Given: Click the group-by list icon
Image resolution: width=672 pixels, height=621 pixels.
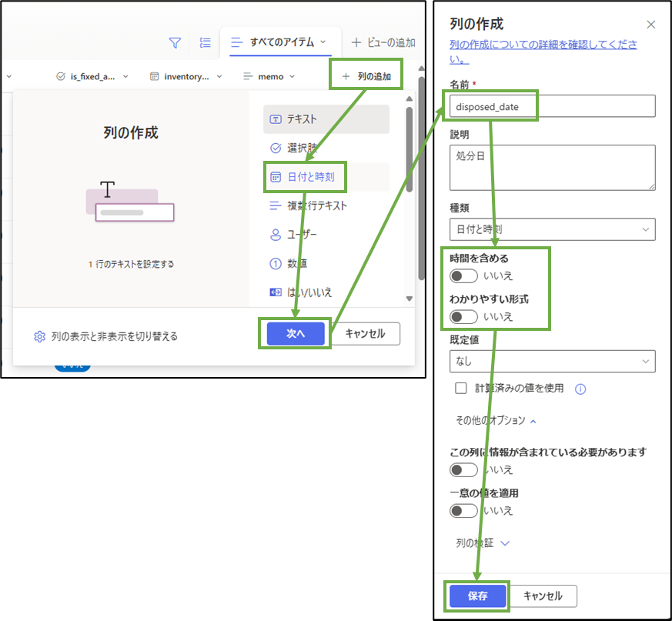Looking at the screenshot, I should click(206, 42).
